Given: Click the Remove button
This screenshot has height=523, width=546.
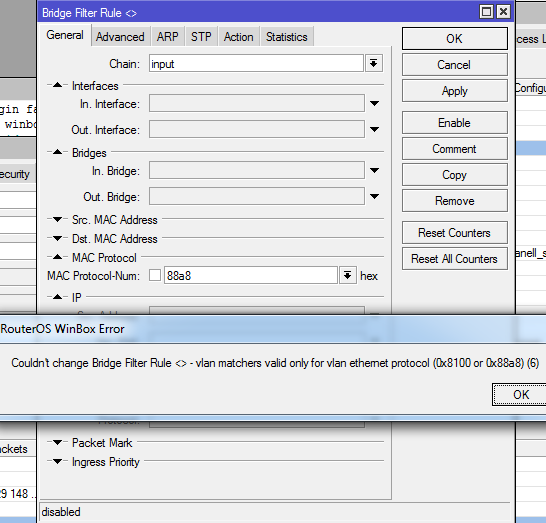Looking at the screenshot, I should [454, 201].
